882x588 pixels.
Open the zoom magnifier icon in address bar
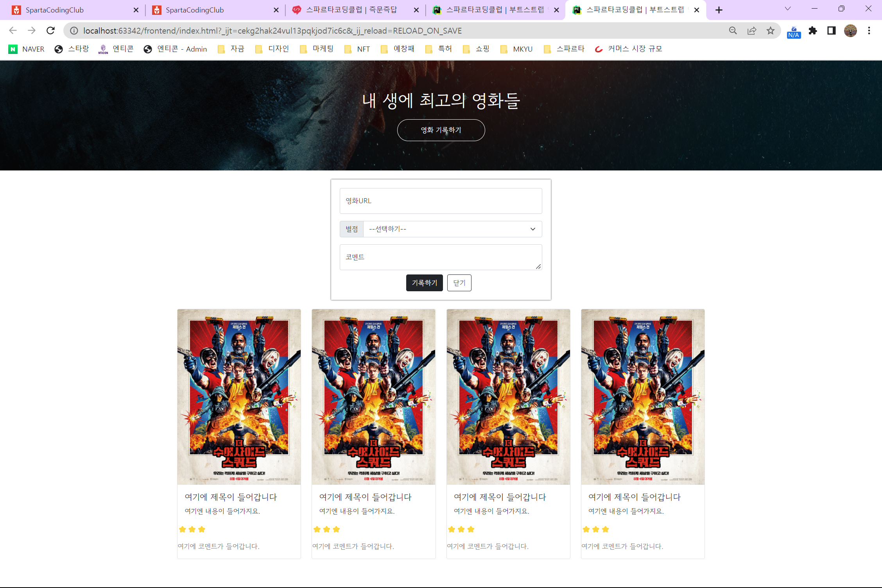[x=733, y=30]
